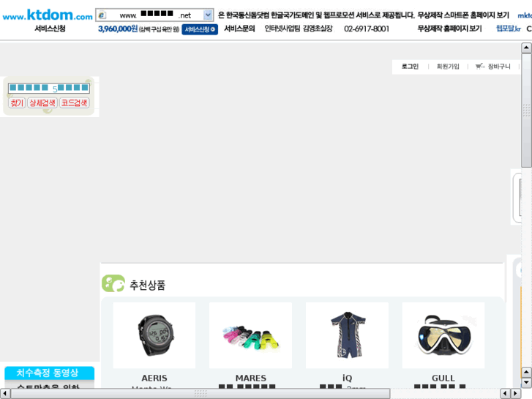The height and width of the screenshot is (399, 532).
Task: Click 서비스신청 text under the ktdom logo
Action: click(50, 29)
